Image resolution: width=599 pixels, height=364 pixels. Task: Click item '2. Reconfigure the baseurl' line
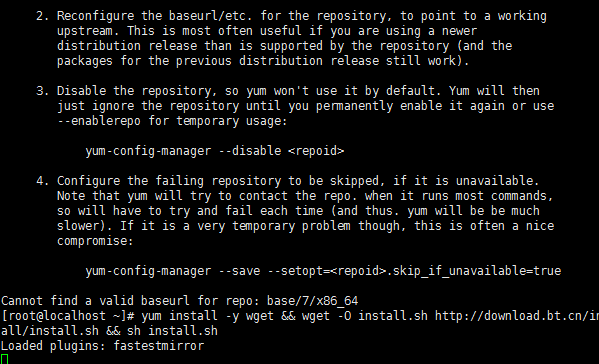(x=291, y=16)
